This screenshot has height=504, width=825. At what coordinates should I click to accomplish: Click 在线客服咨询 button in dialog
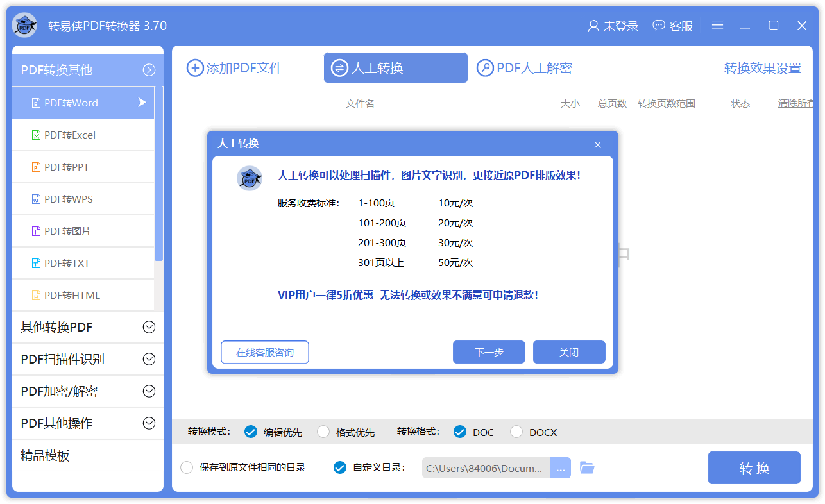[x=265, y=352]
